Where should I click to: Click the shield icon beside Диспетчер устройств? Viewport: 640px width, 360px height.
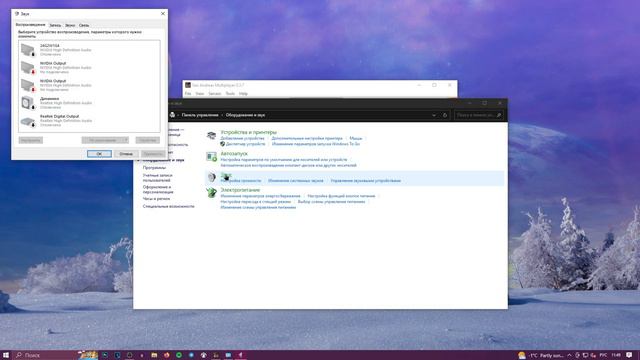click(222, 144)
